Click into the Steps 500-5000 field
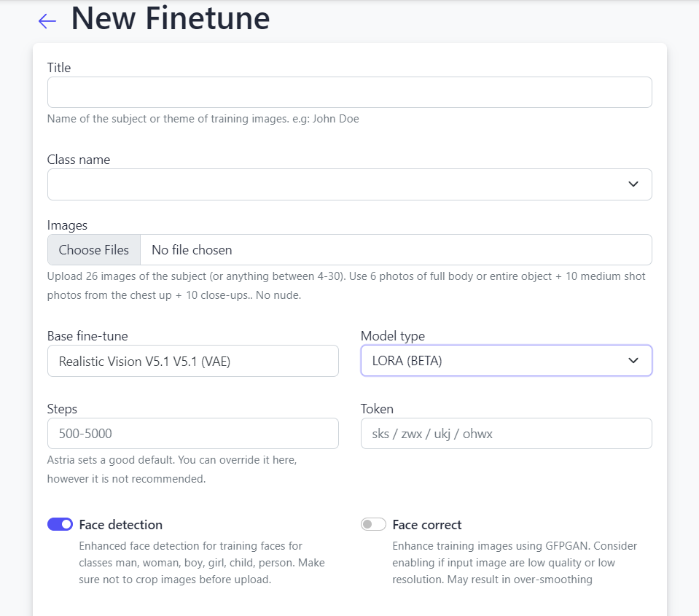 pos(192,434)
